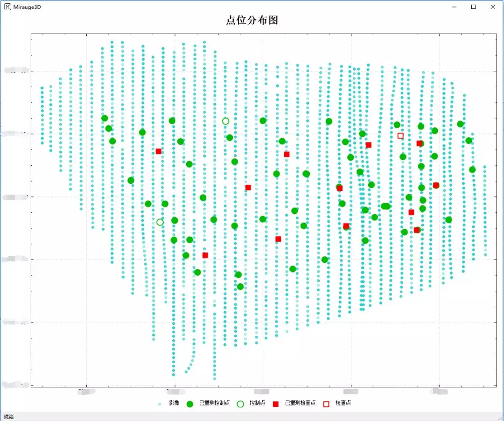Click the minimize window button
Screen dimensions: 504x421
tap(453, 7)
